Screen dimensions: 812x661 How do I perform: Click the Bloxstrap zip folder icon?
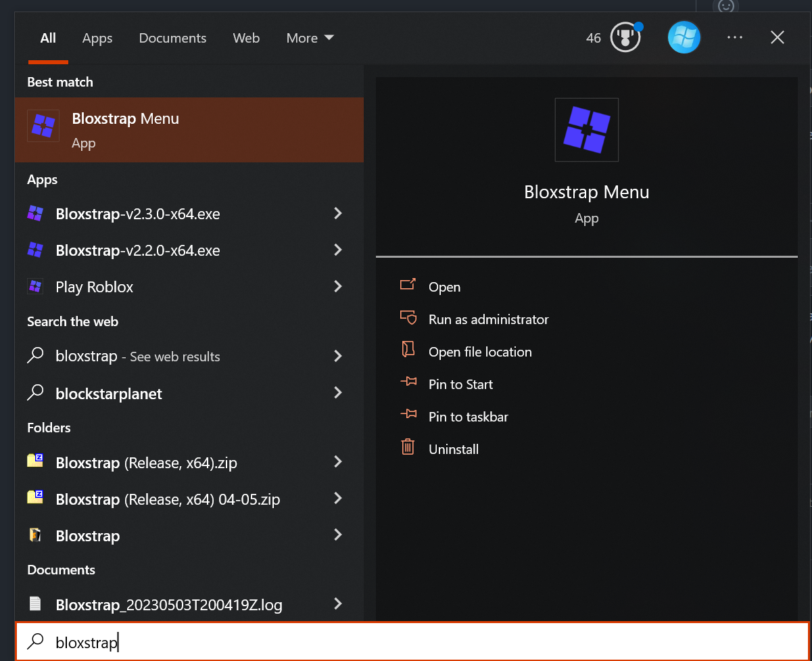click(x=34, y=462)
